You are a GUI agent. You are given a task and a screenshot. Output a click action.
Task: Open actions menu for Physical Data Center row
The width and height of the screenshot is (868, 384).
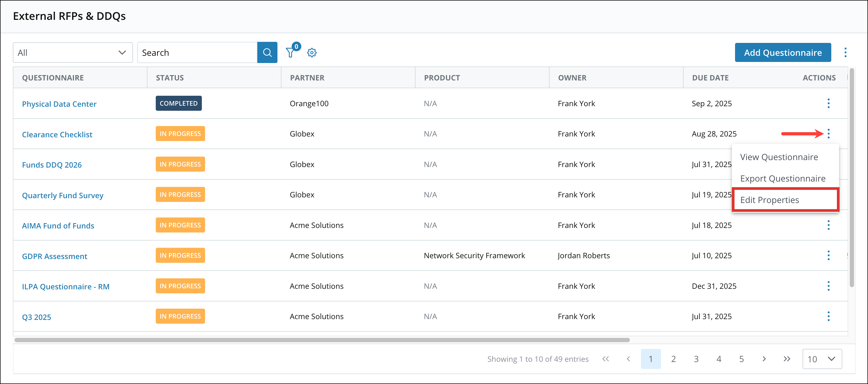coord(829,104)
